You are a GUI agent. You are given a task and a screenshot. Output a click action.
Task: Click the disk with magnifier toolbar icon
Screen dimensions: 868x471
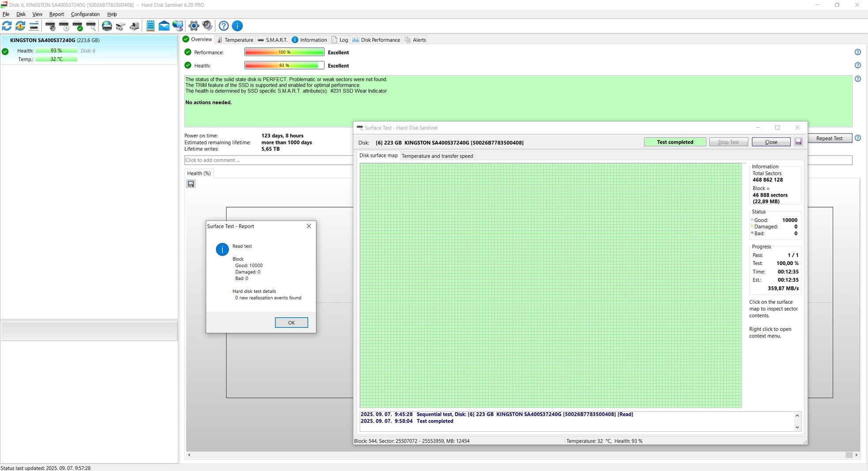pyautogui.click(x=91, y=26)
